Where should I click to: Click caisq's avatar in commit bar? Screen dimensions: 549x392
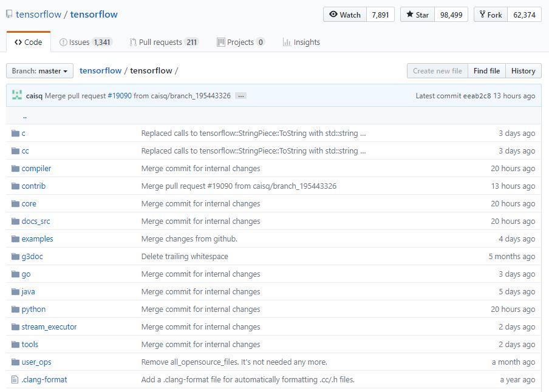[17, 95]
